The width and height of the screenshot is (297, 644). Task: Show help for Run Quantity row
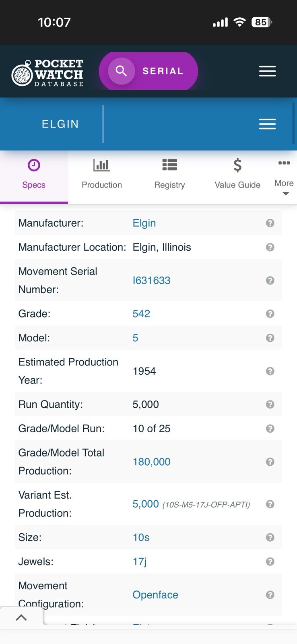coord(270,404)
